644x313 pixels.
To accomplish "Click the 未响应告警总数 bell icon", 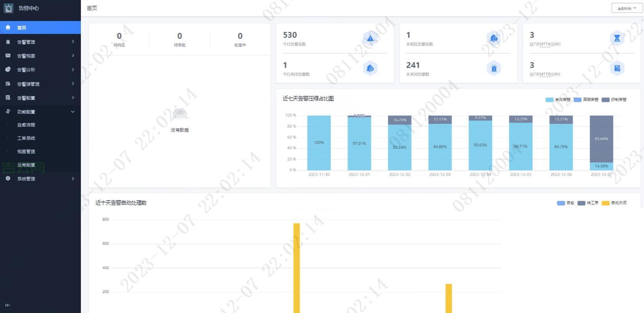I will pyautogui.click(x=494, y=38).
